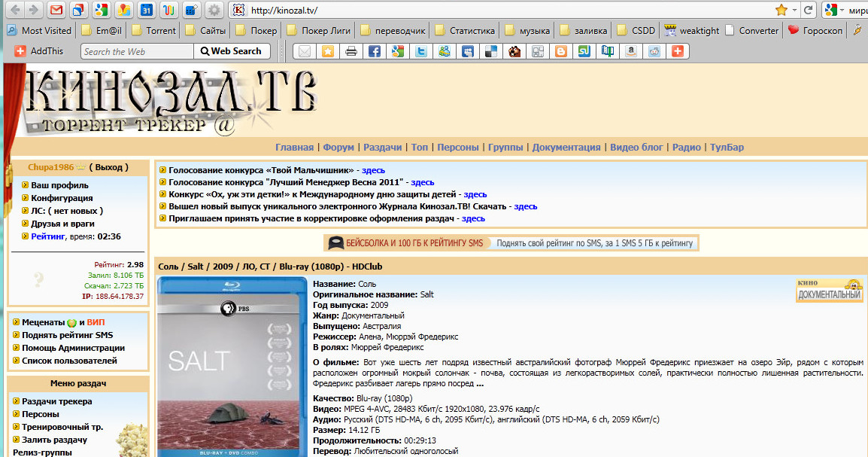Share to StumbleUpon from the AddThis toolbar
This screenshot has height=457, width=868.
(584, 51)
